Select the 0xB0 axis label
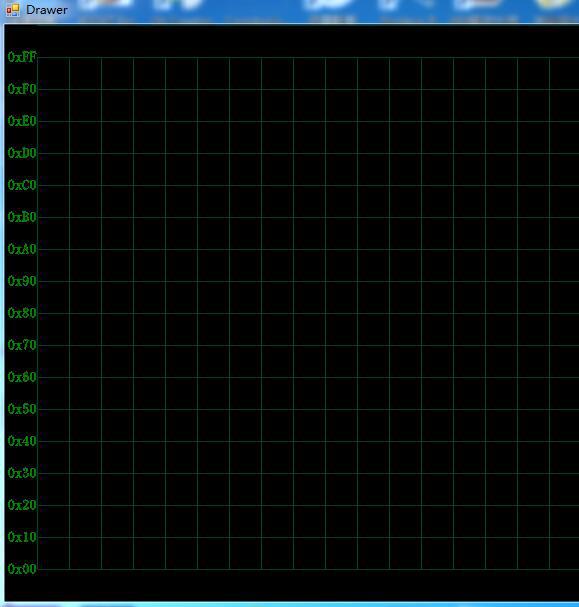579x607 pixels. [22, 217]
